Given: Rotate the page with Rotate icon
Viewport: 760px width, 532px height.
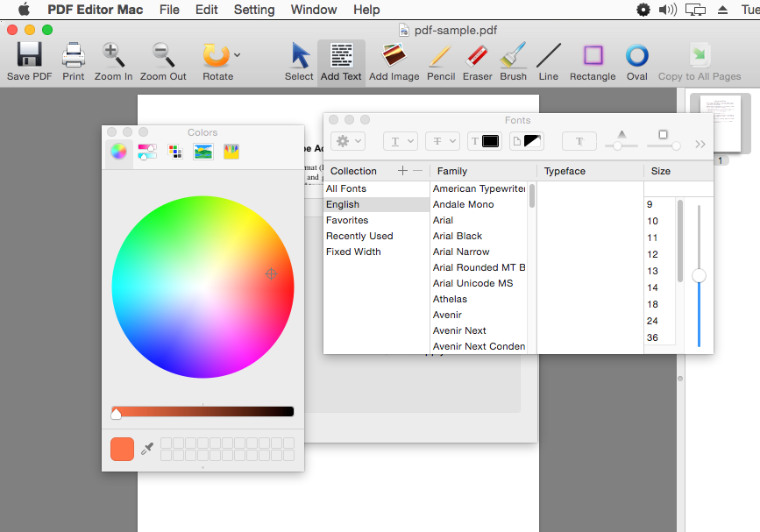Looking at the screenshot, I should (x=216, y=54).
